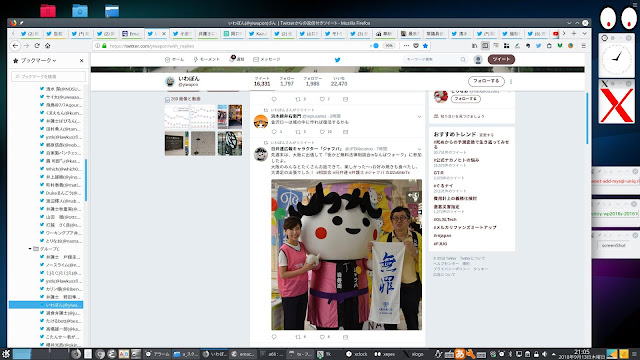
Task: Switch to the YouTube tab
Action: coord(556,34)
